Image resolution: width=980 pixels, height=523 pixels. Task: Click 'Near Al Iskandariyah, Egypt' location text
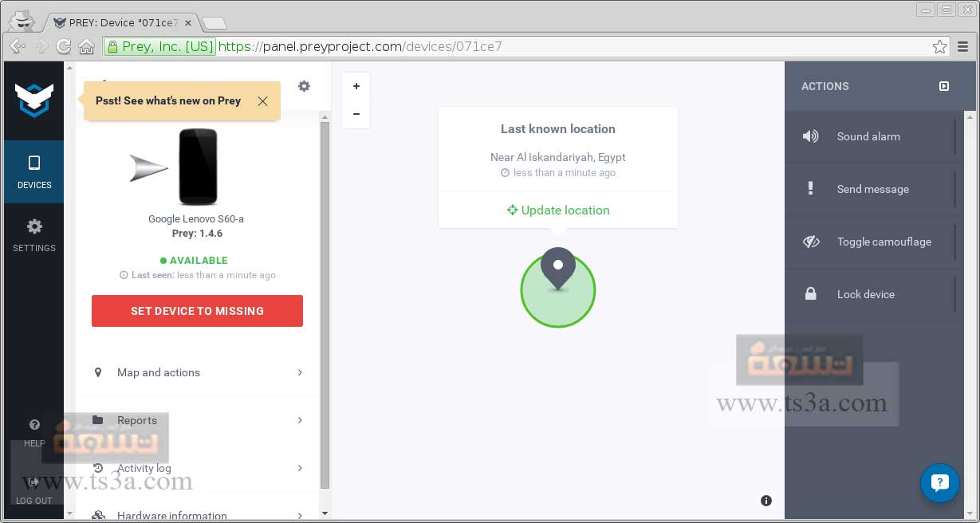pos(558,157)
